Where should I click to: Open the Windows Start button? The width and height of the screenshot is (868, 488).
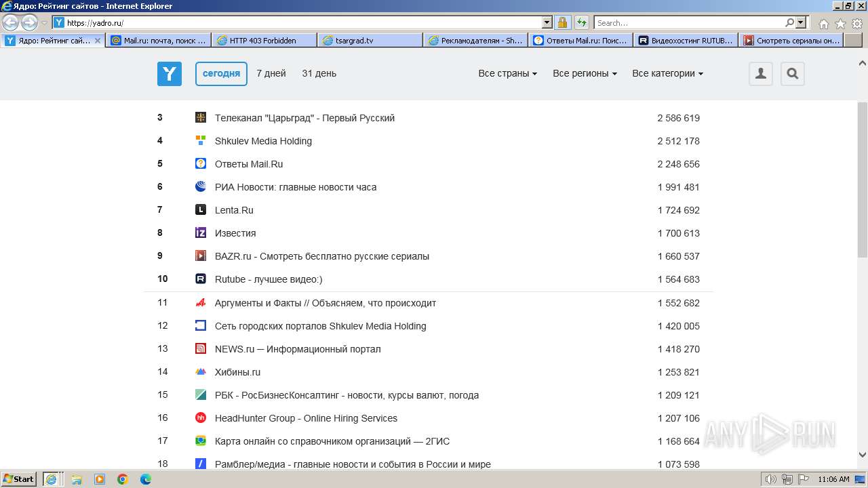[19, 479]
